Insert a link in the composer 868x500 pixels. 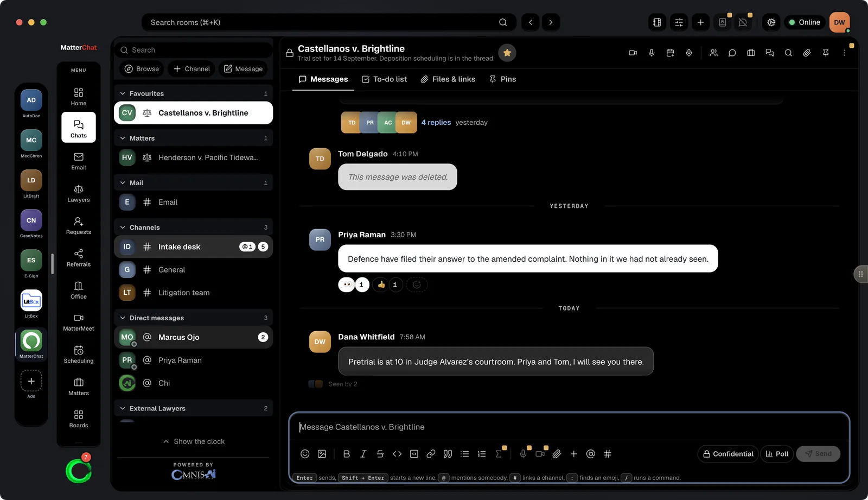coord(431,454)
